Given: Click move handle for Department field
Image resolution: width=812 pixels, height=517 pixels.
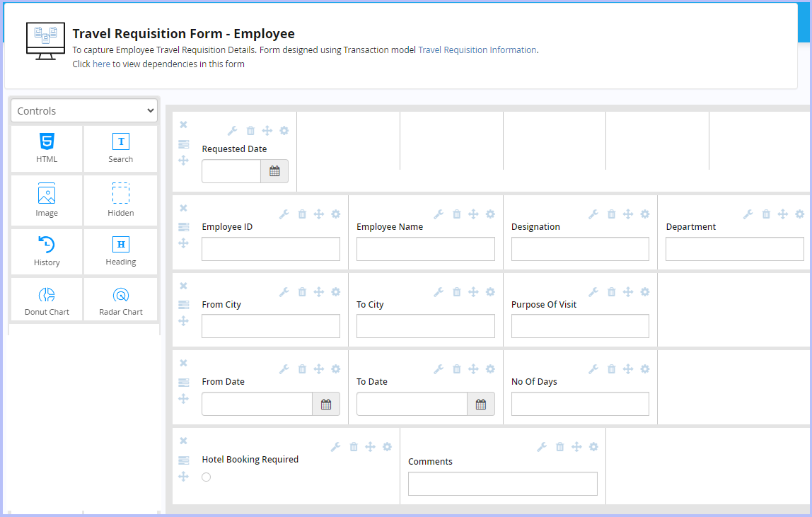Looking at the screenshot, I should (783, 214).
